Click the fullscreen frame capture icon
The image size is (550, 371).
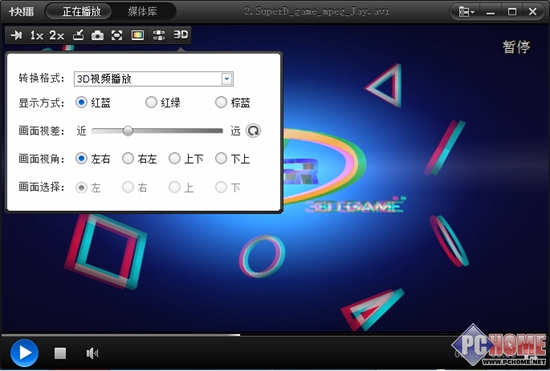(x=117, y=35)
